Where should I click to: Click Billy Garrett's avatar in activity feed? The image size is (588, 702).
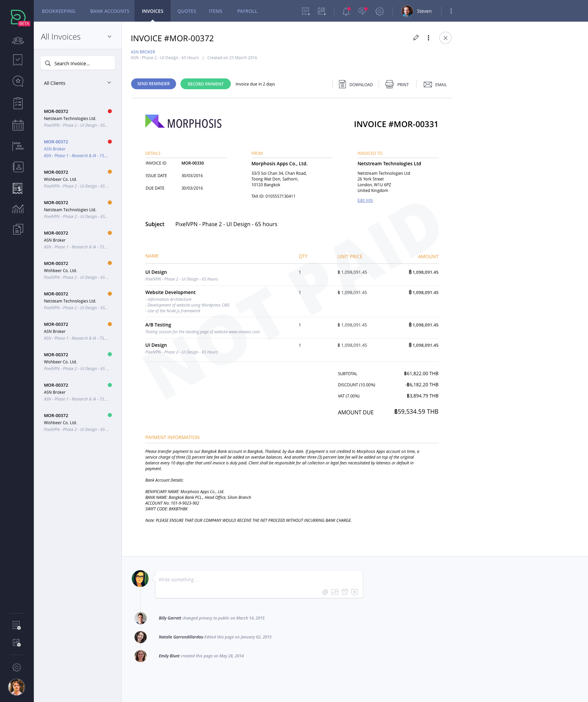[141, 618]
